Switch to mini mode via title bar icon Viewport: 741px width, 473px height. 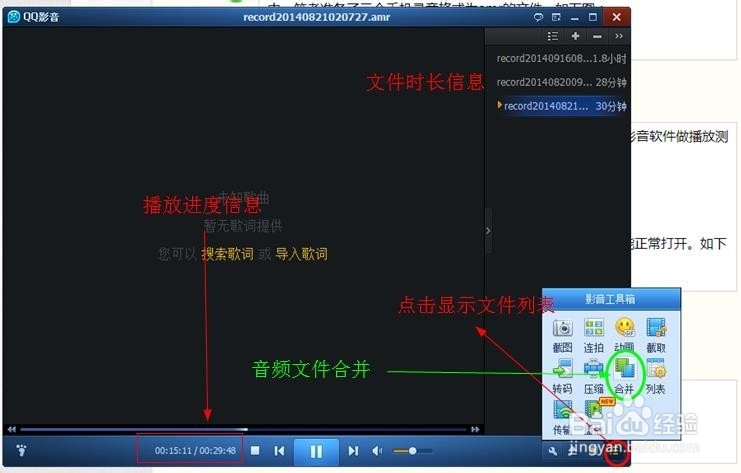[556, 17]
